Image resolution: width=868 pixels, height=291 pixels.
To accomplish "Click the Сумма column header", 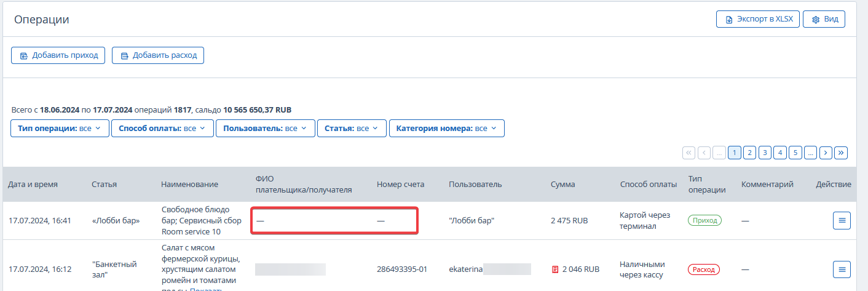I will tap(563, 185).
